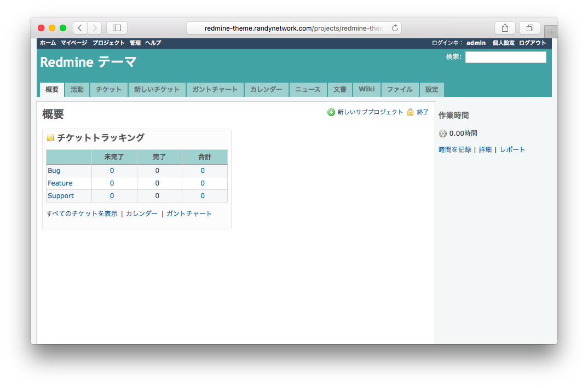Reload the page via address bar icon
The height and width of the screenshot is (388, 588).
click(x=395, y=28)
